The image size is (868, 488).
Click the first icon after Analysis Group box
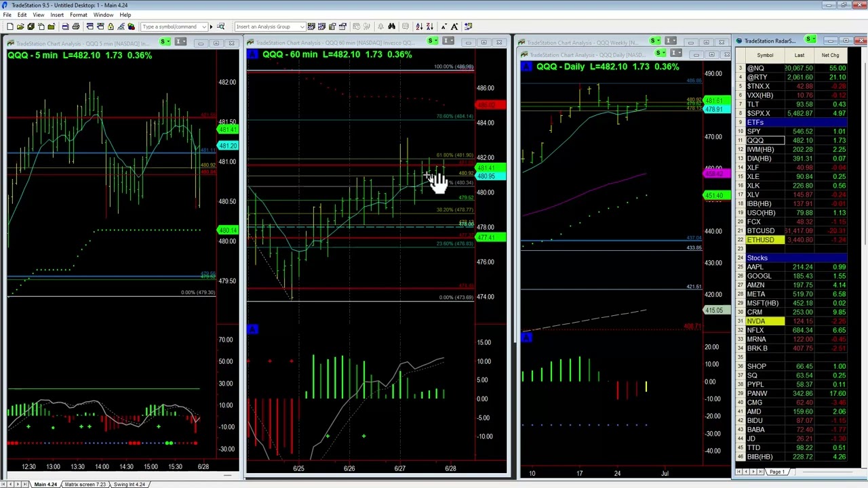312,26
